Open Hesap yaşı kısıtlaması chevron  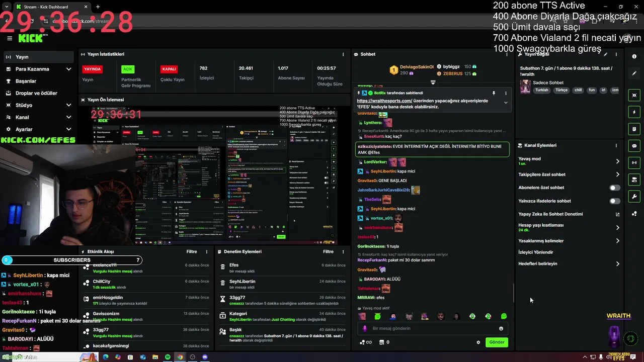[617, 228]
